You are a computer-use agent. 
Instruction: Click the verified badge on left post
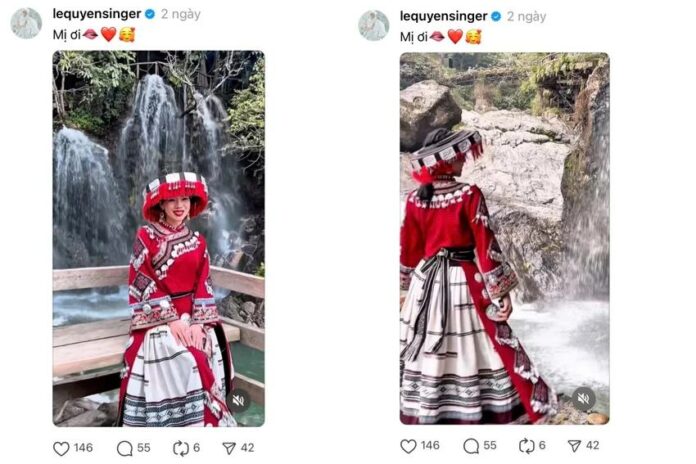(150, 14)
